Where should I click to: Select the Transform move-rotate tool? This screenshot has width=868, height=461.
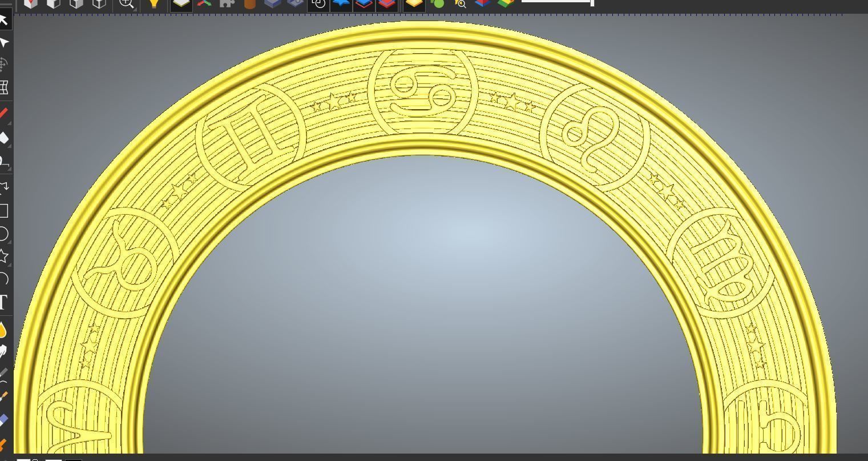(x=3, y=64)
